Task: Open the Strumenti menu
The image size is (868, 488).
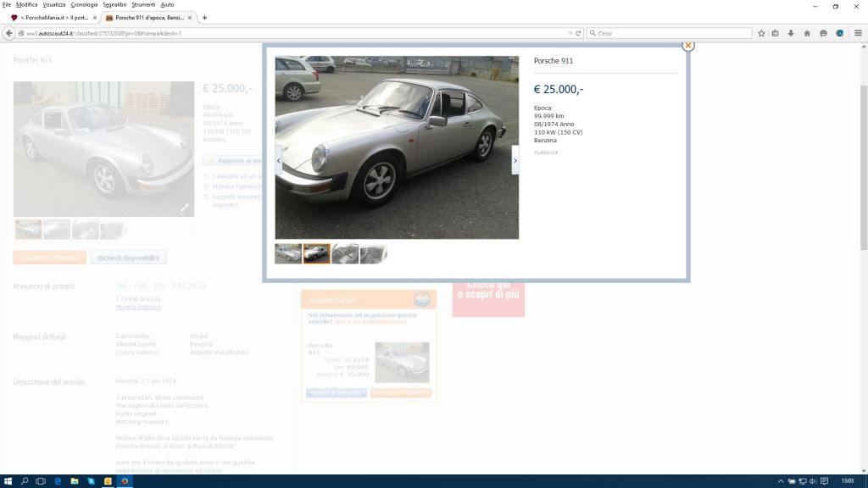Action: click(x=143, y=4)
